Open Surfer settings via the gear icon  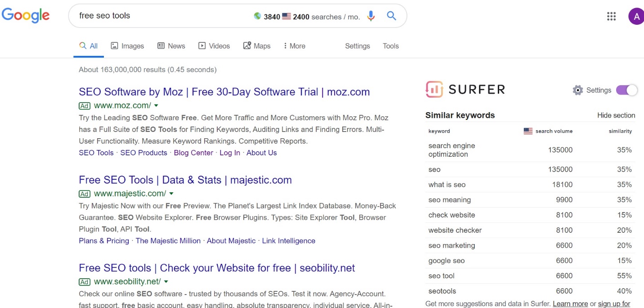click(x=578, y=90)
